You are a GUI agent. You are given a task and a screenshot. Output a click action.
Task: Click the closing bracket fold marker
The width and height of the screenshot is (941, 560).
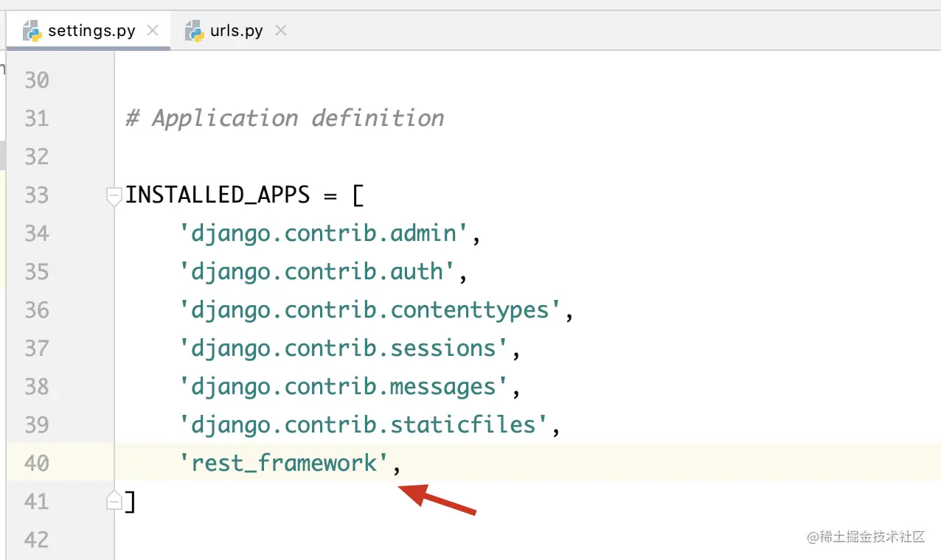pyautogui.click(x=114, y=501)
